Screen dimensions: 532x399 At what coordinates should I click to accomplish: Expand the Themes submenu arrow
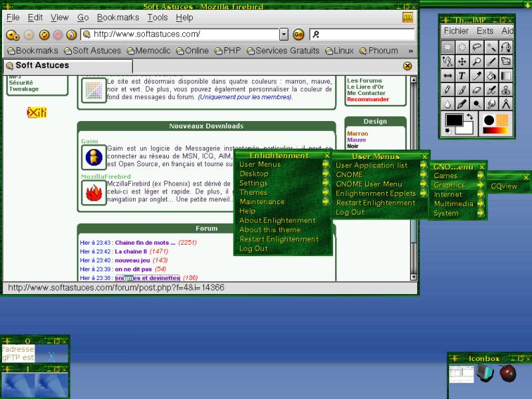(325, 192)
